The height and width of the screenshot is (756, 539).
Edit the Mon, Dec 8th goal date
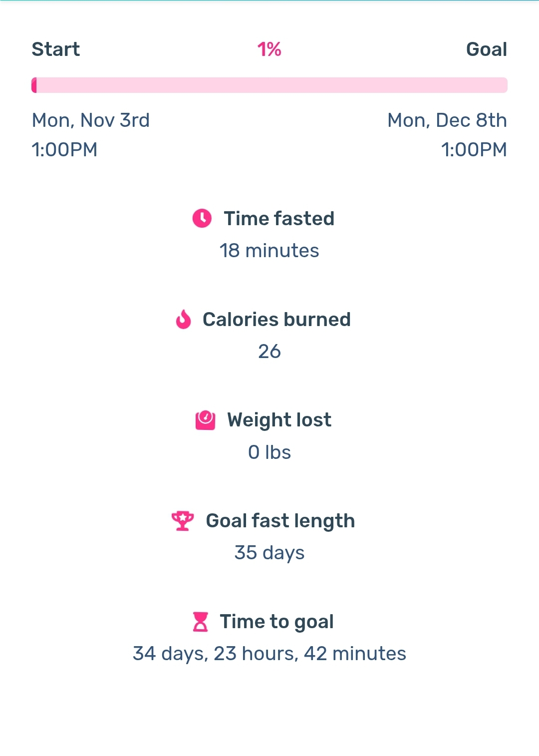pyautogui.click(x=447, y=120)
